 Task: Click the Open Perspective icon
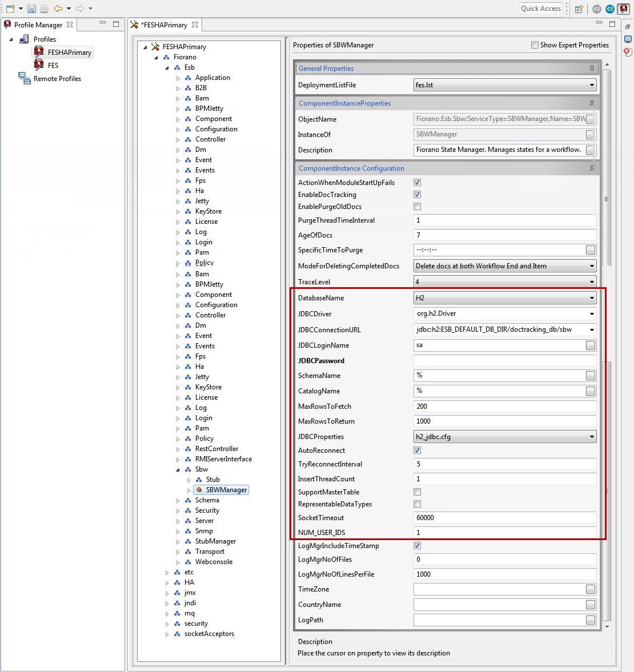tap(579, 9)
